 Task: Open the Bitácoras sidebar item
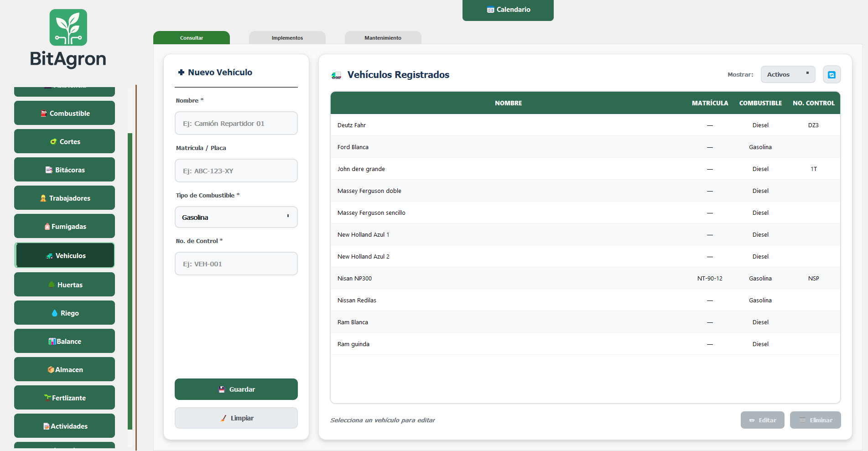64,170
